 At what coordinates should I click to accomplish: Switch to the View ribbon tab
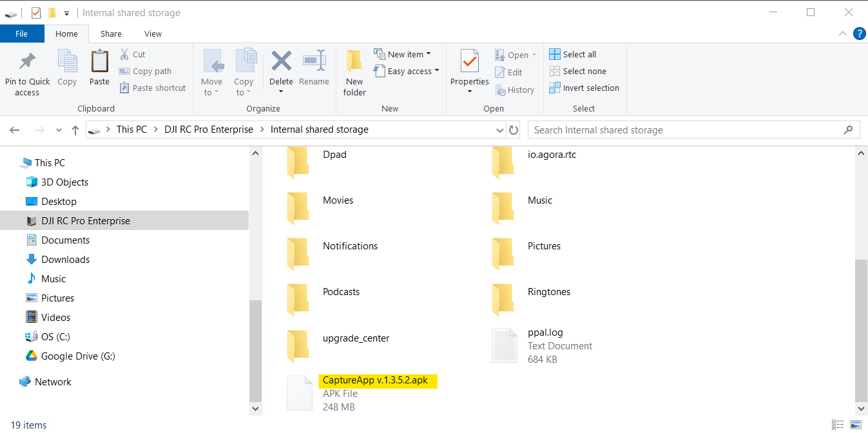tap(153, 34)
